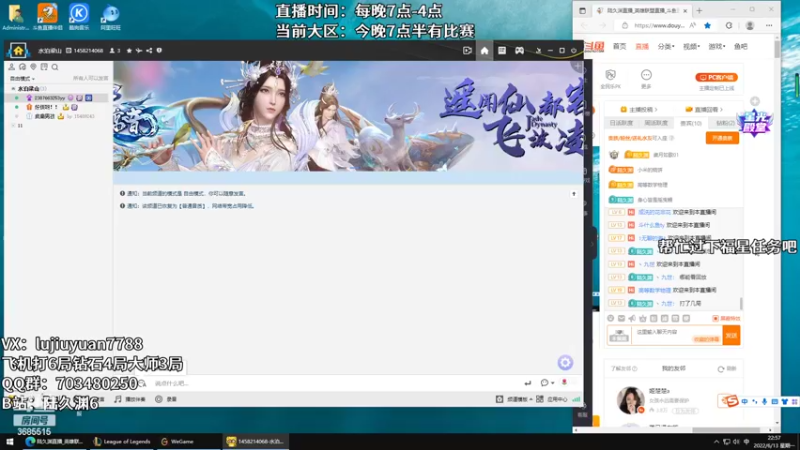Viewport: 800px width, 450px height.
Task: Click the browser favorites star icon
Action: click(x=707, y=26)
